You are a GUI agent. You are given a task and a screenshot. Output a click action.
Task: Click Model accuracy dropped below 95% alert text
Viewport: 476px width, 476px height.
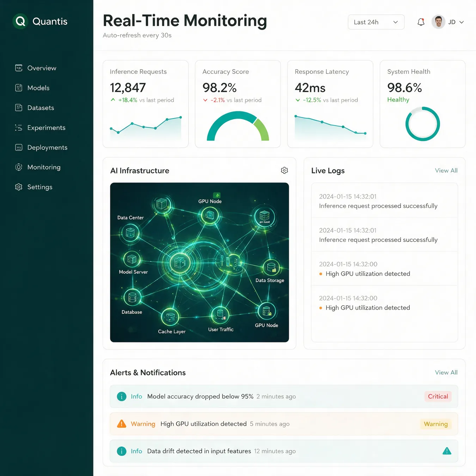(x=200, y=396)
